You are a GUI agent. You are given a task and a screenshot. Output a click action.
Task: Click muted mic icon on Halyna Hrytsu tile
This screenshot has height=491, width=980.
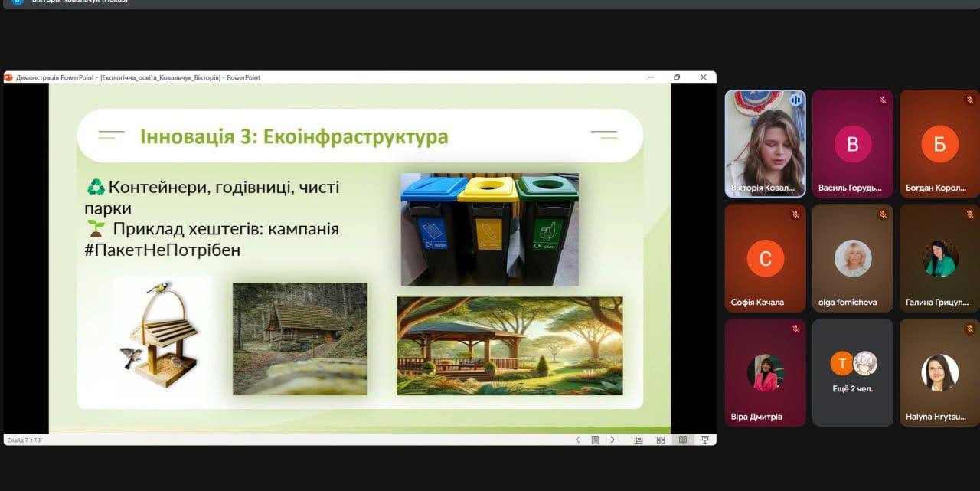[x=969, y=329]
